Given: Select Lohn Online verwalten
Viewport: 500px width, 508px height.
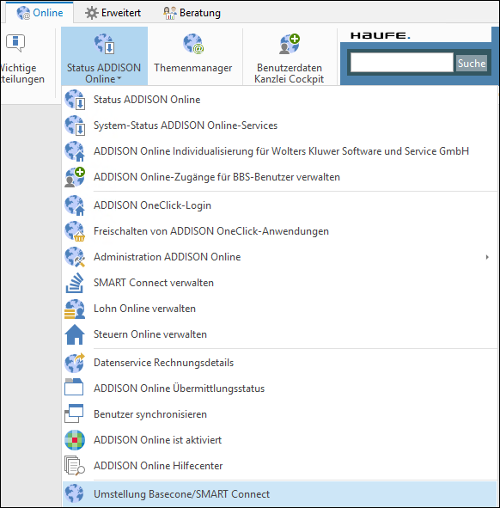Looking at the screenshot, I should (x=280, y=308).
